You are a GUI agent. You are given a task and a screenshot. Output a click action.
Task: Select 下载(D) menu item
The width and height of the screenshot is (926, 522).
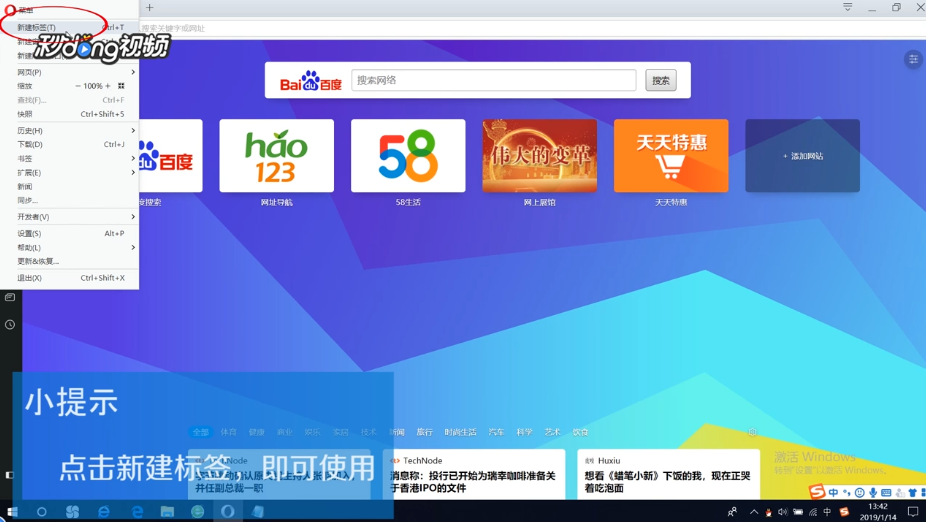coord(70,144)
